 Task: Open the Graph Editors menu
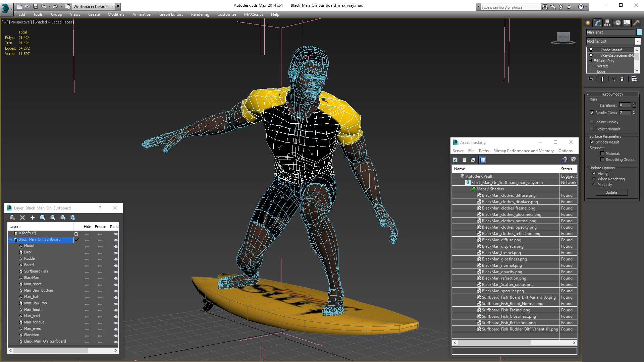click(171, 14)
